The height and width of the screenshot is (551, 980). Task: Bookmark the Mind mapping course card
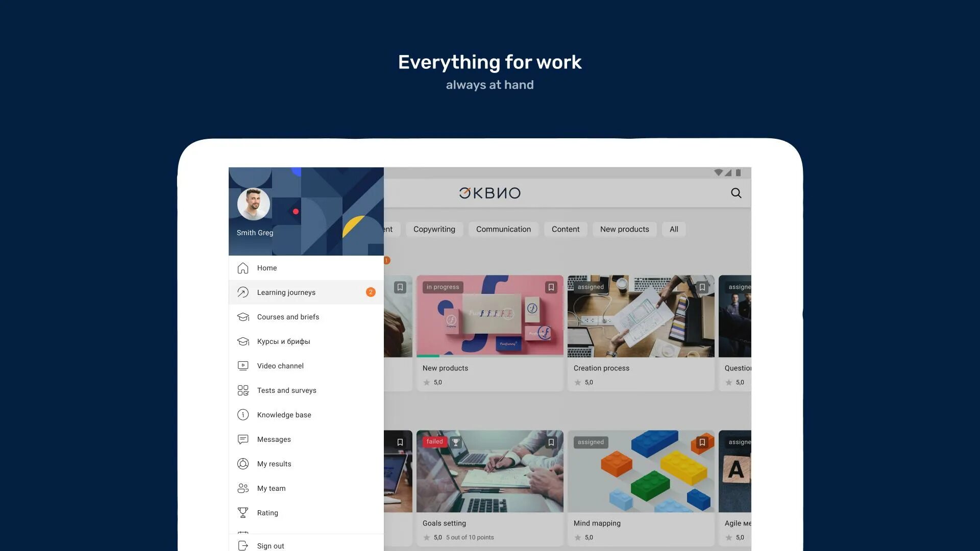(702, 442)
